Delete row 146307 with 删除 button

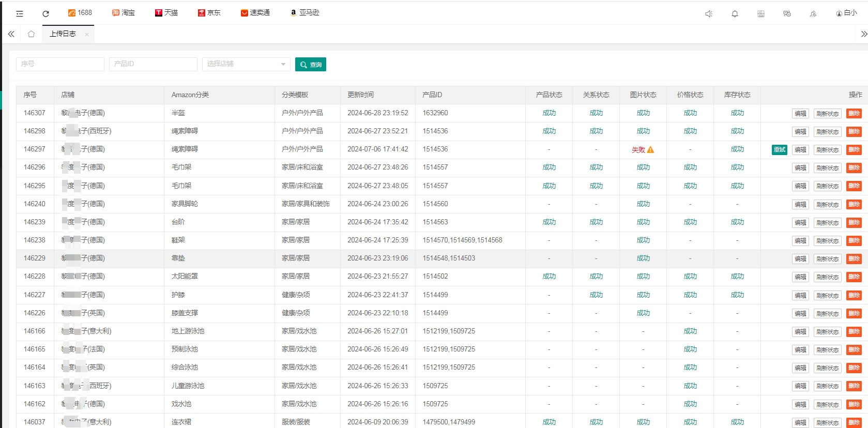(x=854, y=114)
